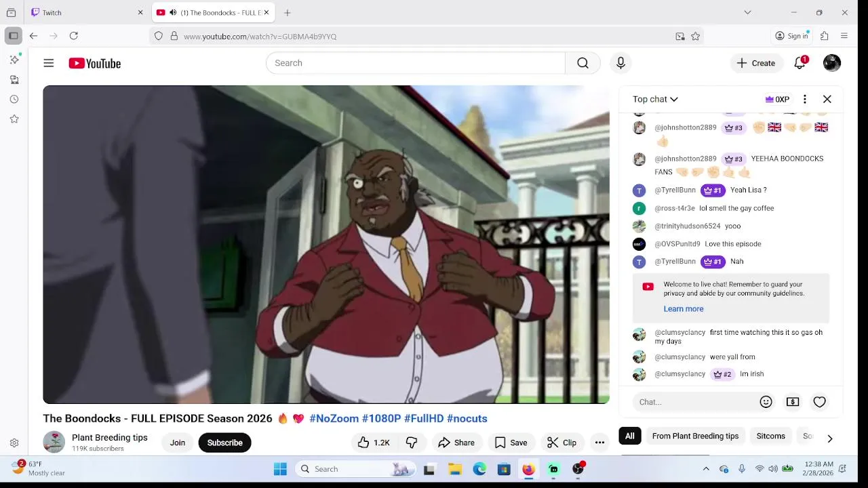Screen dimensions: 868x488
Task: Open live chat options three-dot menu
Action: coord(804,99)
